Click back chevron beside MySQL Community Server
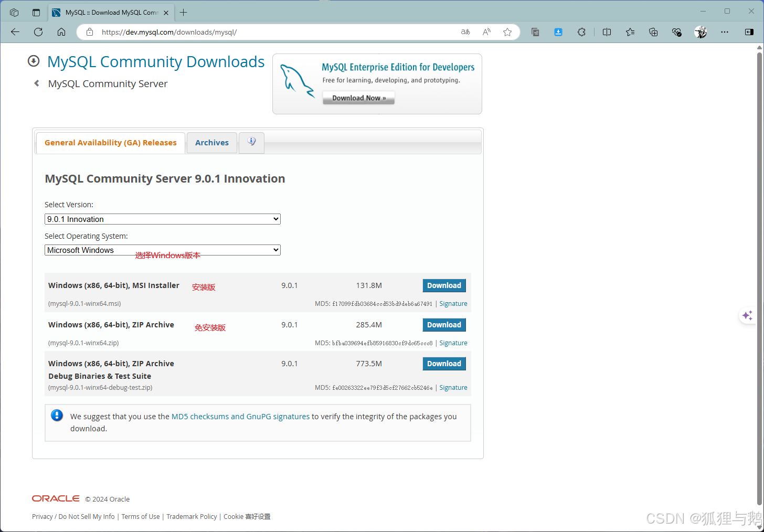This screenshot has width=764, height=532. 37,83
